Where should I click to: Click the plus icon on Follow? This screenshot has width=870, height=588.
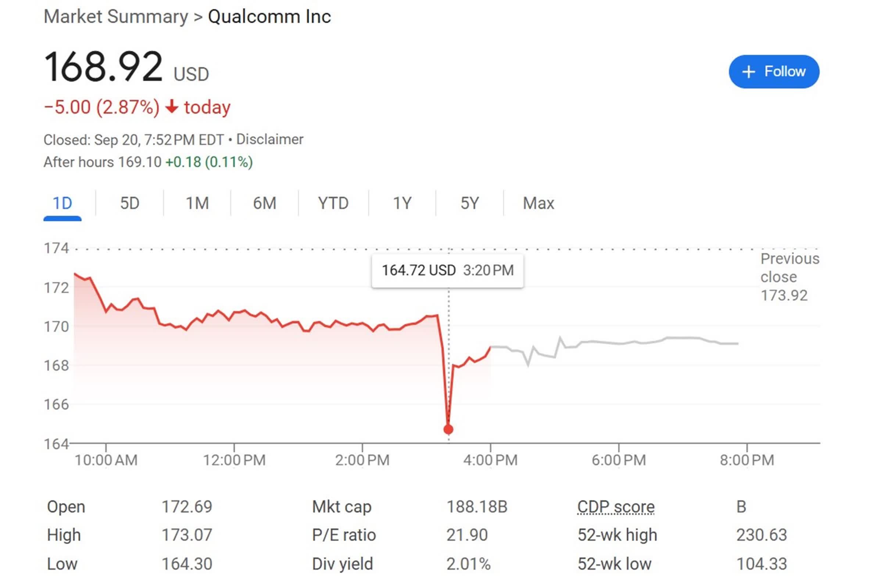pos(748,72)
